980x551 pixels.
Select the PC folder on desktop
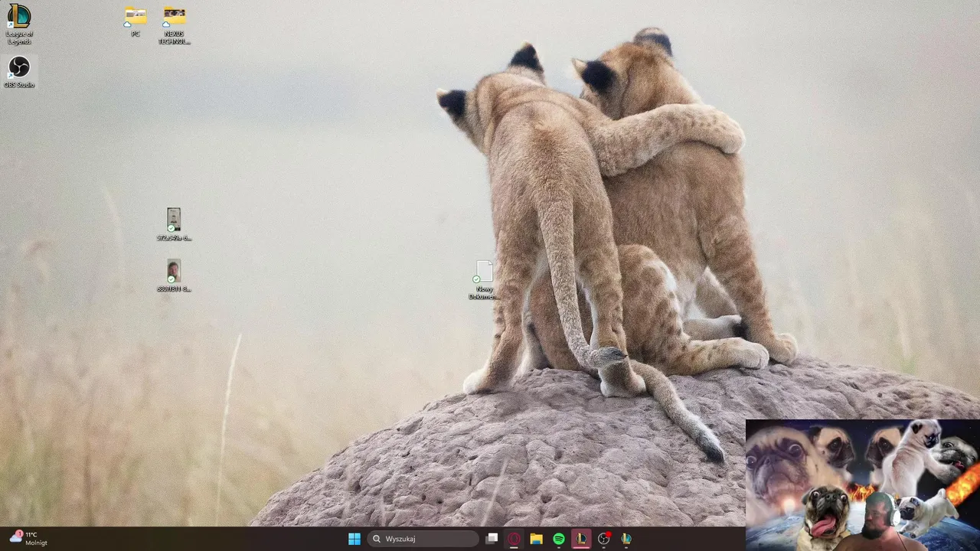(136, 22)
